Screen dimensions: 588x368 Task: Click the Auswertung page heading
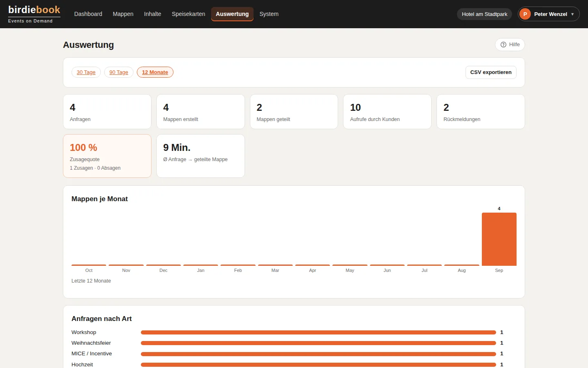tap(88, 45)
